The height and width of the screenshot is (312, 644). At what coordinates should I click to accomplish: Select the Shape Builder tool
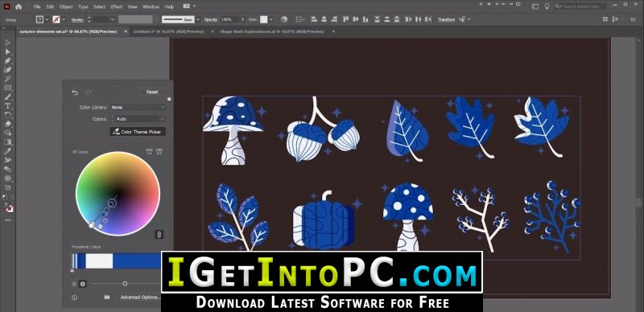click(8, 133)
